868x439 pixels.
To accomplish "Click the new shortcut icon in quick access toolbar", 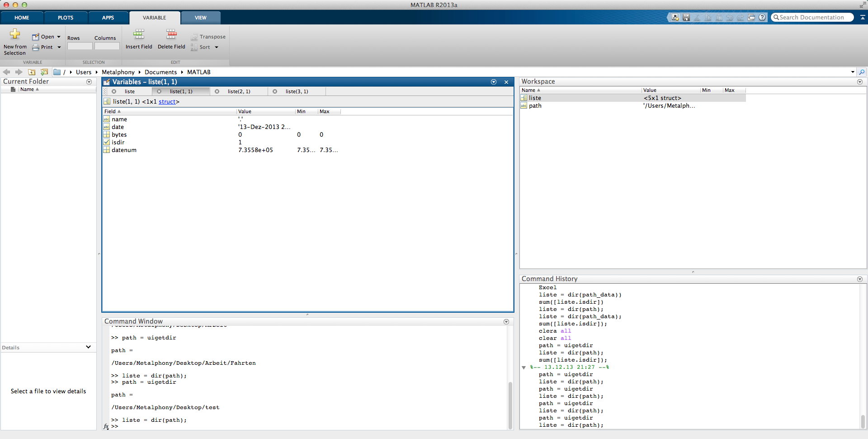I will pyautogui.click(x=675, y=18).
